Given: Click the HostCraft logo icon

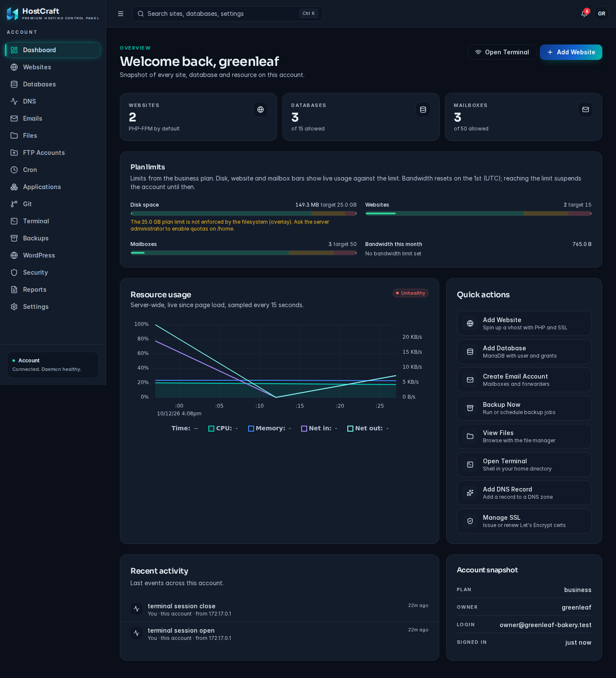Looking at the screenshot, I should (x=12, y=14).
